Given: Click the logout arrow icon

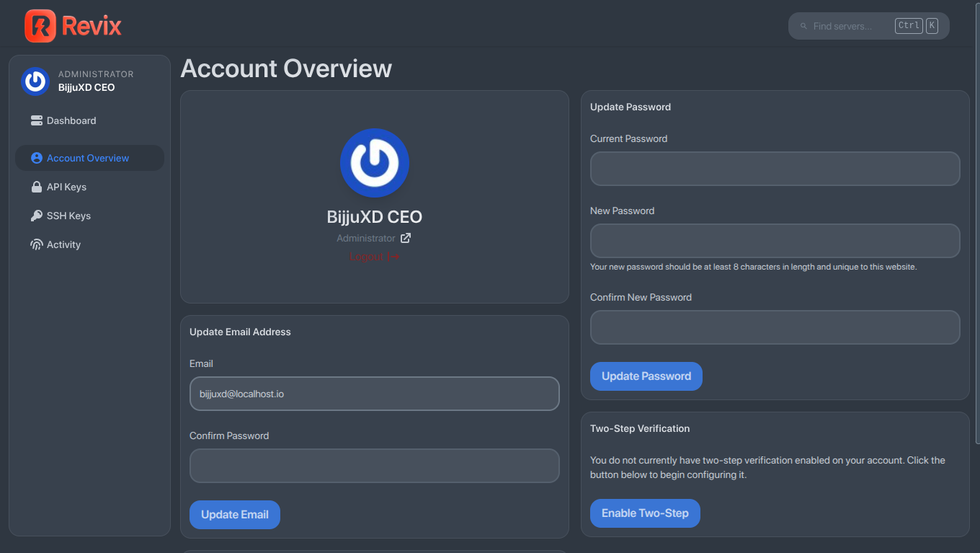Looking at the screenshot, I should point(393,257).
